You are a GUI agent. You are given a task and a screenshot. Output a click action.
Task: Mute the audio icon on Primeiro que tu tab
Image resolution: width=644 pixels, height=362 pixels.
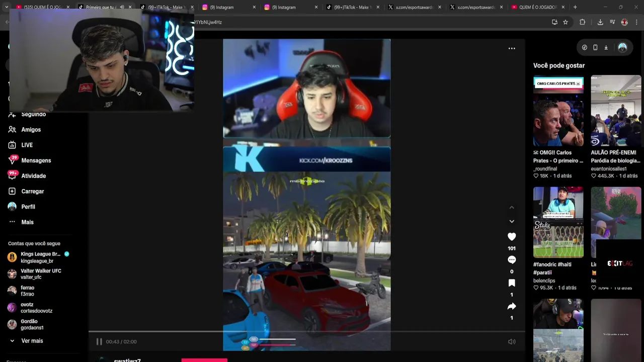[x=121, y=7]
